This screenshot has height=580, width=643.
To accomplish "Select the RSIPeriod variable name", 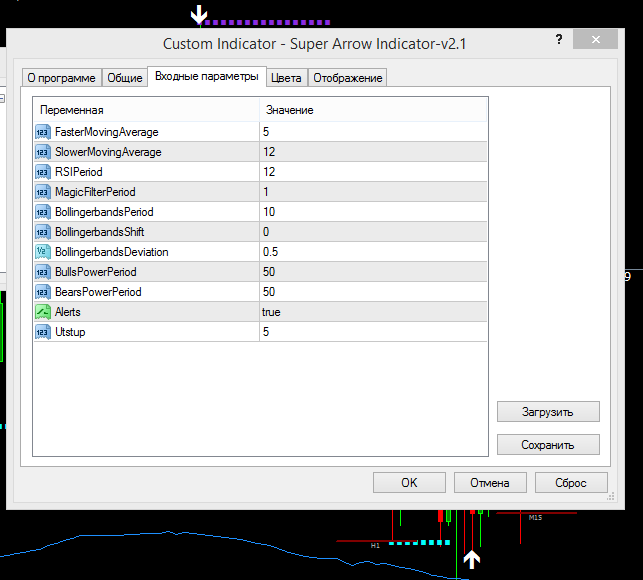I will point(79,172).
